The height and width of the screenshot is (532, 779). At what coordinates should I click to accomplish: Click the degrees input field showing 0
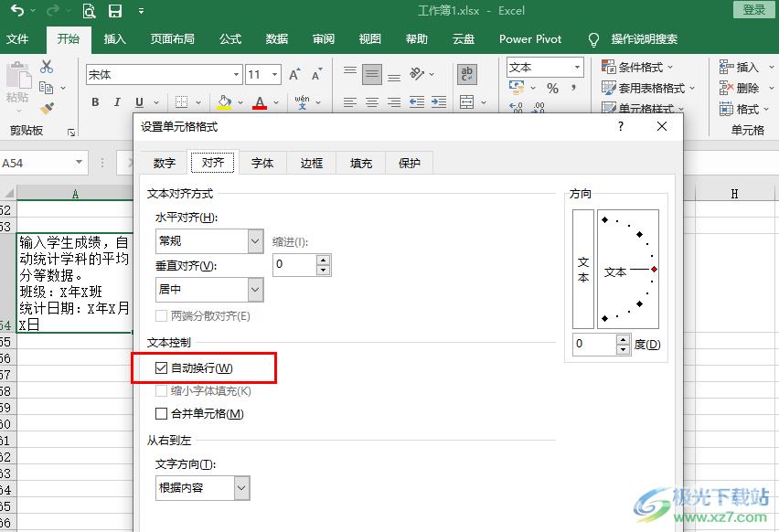coord(594,344)
